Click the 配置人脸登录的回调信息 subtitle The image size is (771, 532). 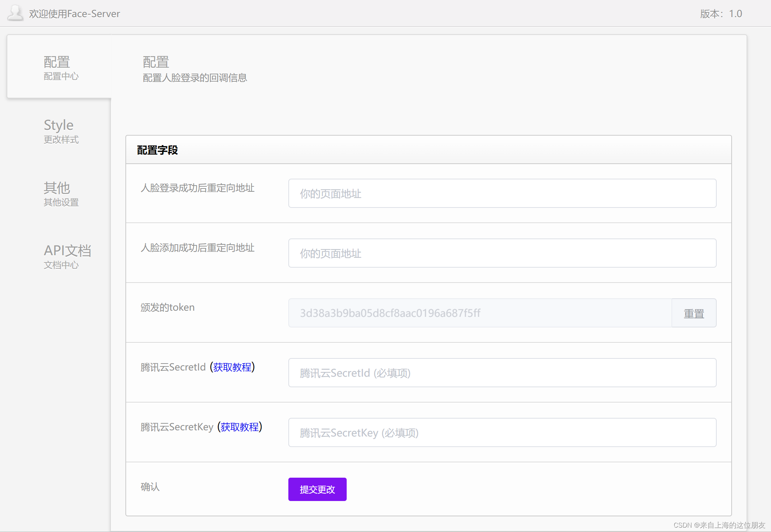click(x=195, y=78)
